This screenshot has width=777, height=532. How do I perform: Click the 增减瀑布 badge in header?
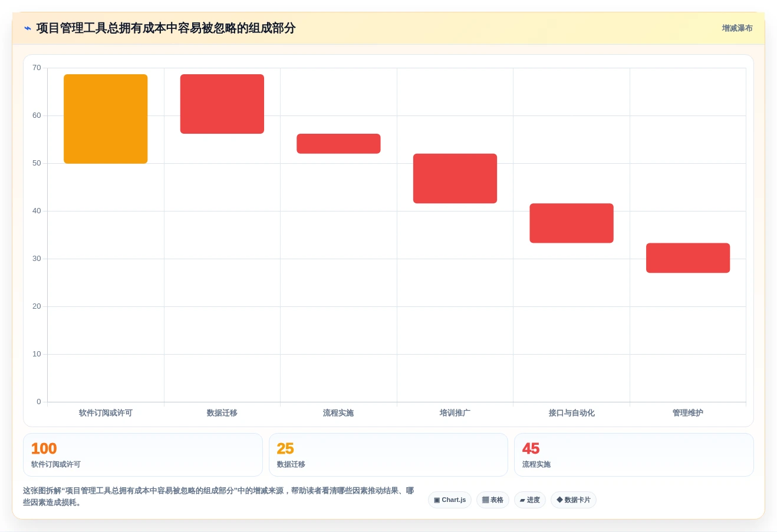pyautogui.click(x=737, y=28)
